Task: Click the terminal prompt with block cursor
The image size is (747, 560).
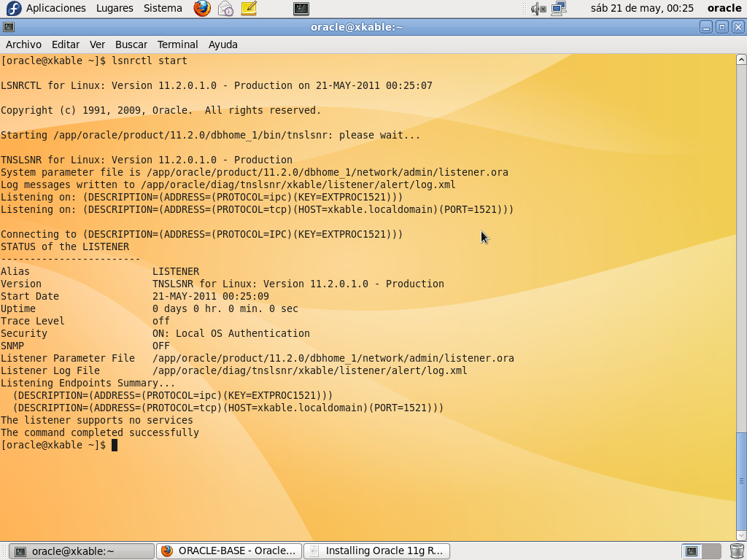Action: (x=59, y=445)
